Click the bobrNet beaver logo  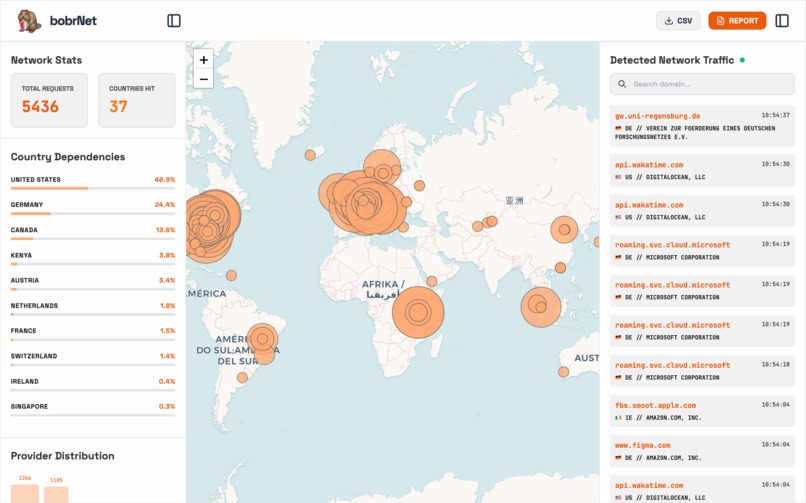tap(29, 21)
